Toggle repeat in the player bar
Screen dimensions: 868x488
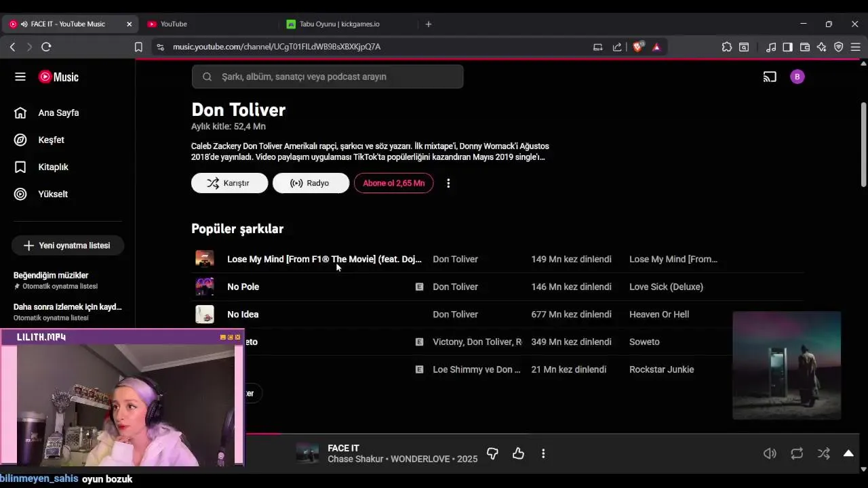click(797, 453)
